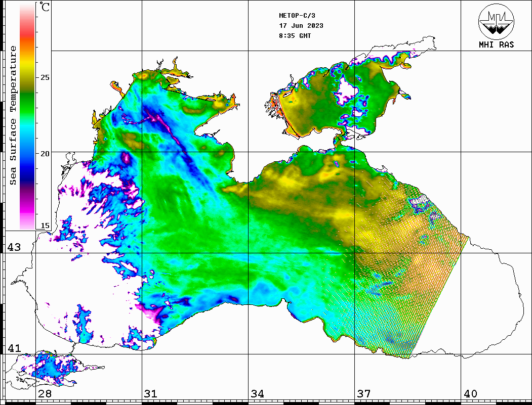
Task: Click latitude label '41'
Action: pos(14,348)
